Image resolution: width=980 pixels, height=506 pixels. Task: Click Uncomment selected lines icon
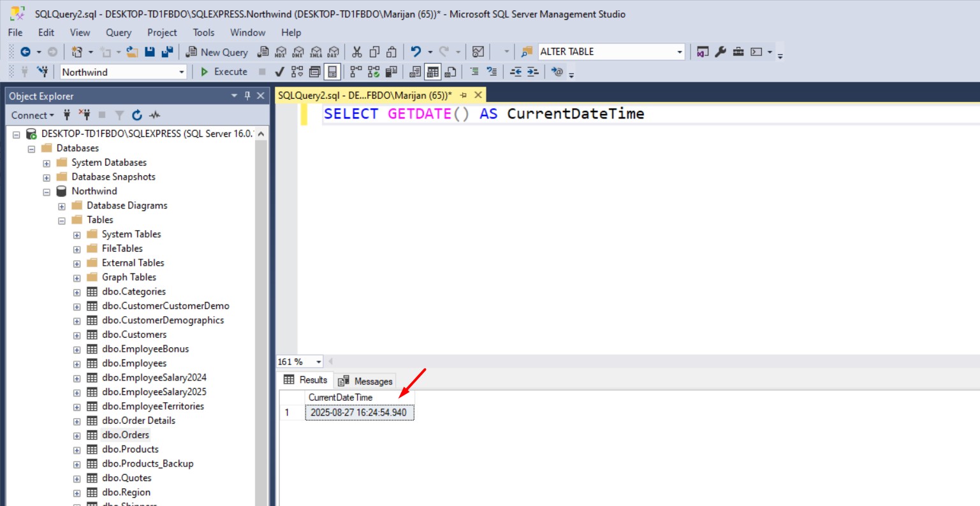pyautogui.click(x=492, y=72)
